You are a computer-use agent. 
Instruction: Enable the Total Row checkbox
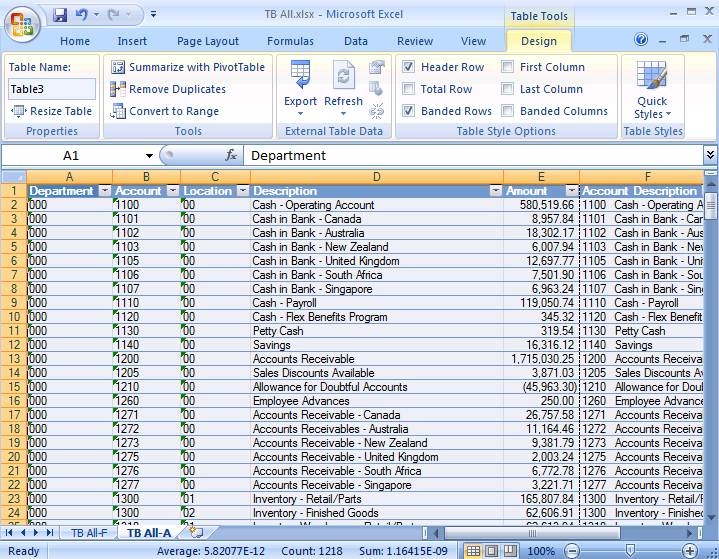point(408,89)
